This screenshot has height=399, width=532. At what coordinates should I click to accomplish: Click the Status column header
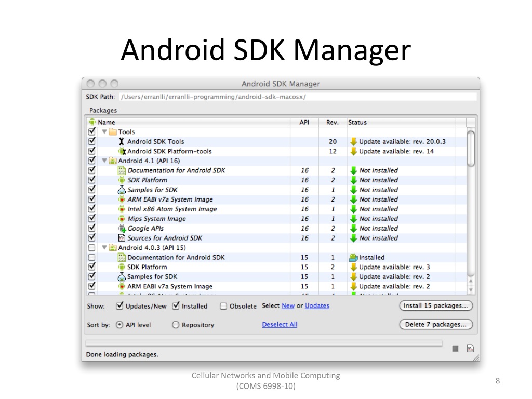[401, 122]
